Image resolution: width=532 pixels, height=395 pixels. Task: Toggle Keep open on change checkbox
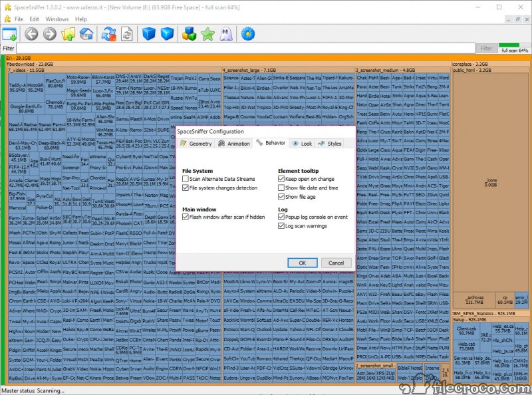[x=281, y=179]
